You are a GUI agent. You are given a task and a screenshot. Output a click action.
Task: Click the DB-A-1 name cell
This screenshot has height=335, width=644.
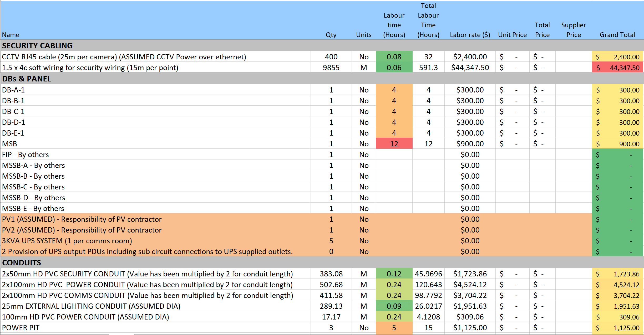click(14, 90)
